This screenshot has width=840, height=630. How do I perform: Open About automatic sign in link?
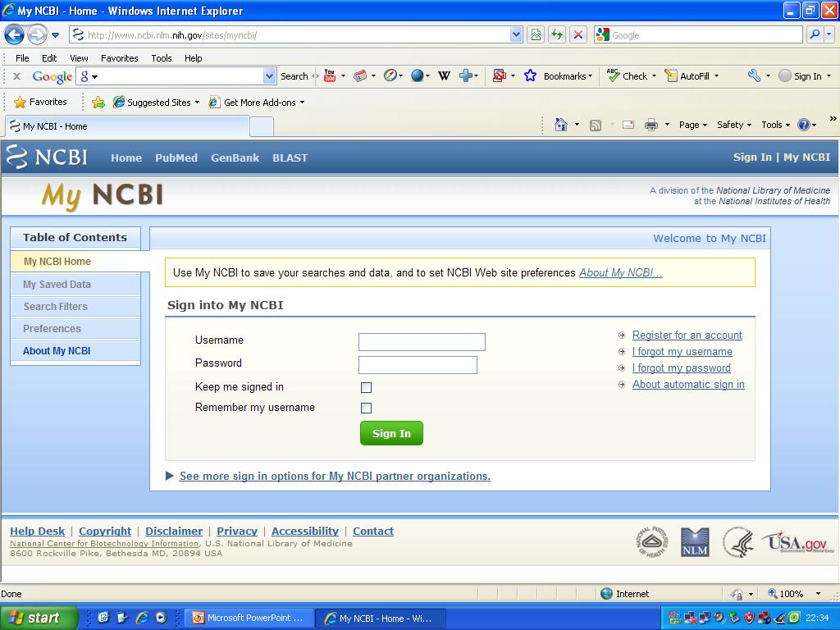(688, 384)
